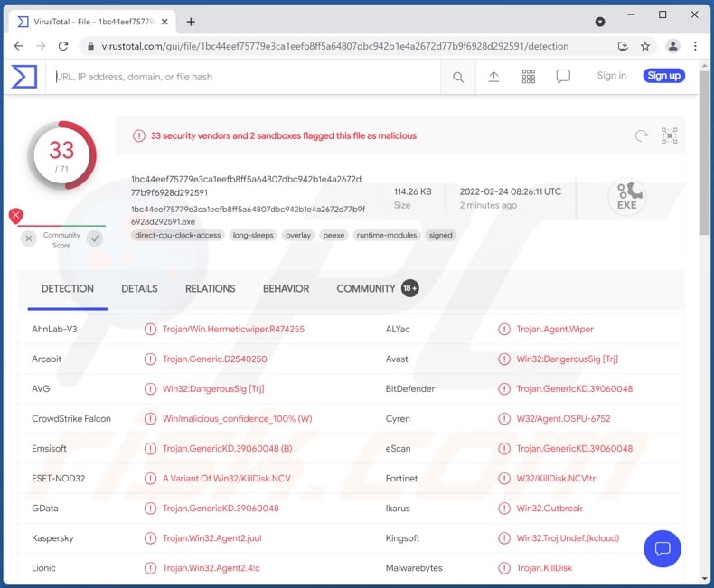Click Malwarebytes detection alert icon
Viewport: 714px width, 588px height.
[504, 568]
